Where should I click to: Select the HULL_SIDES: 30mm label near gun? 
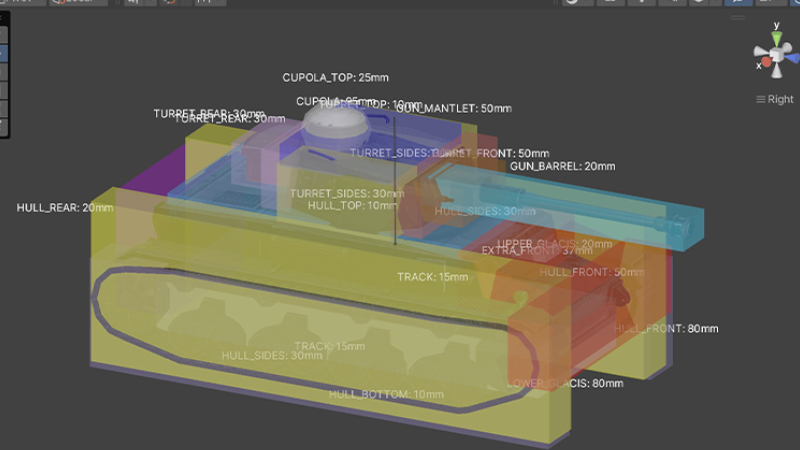point(485,211)
